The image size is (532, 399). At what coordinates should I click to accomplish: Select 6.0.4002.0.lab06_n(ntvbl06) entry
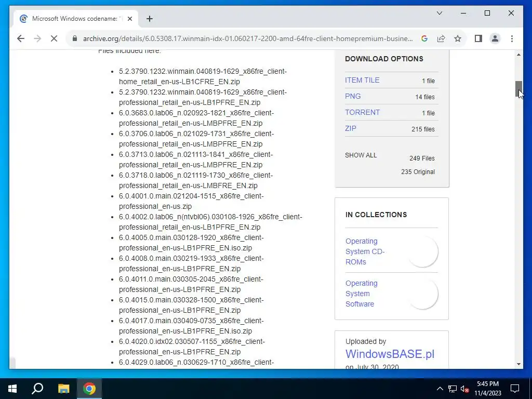[x=210, y=222]
